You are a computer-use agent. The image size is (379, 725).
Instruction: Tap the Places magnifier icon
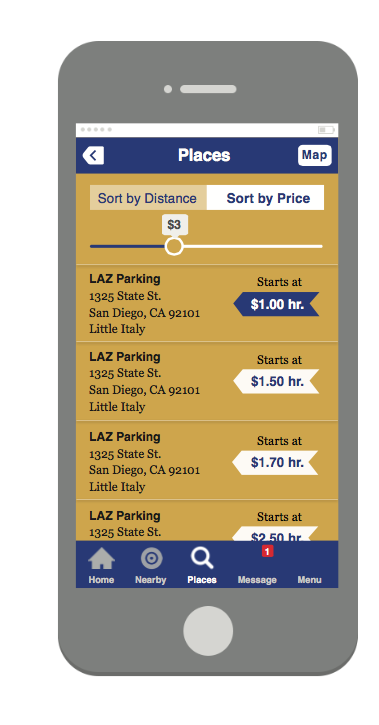pos(202,558)
